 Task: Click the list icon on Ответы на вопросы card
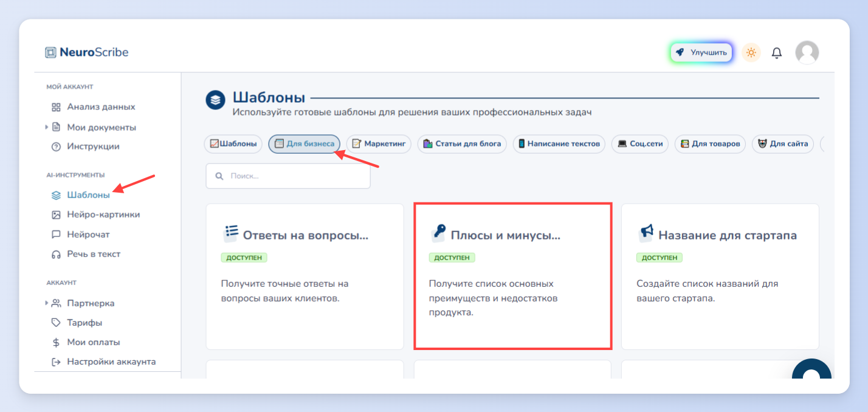231,232
